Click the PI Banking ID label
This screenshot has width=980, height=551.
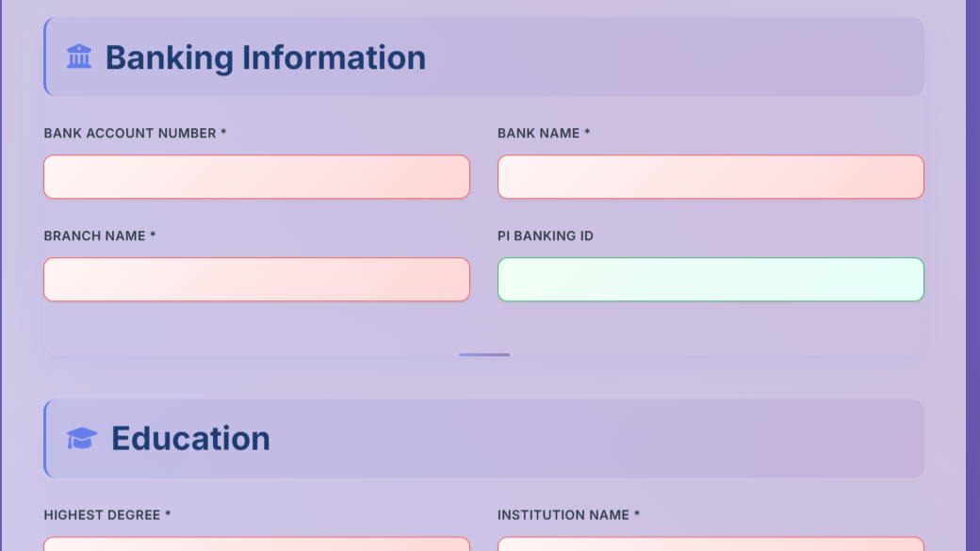pyautogui.click(x=546, y=235)
